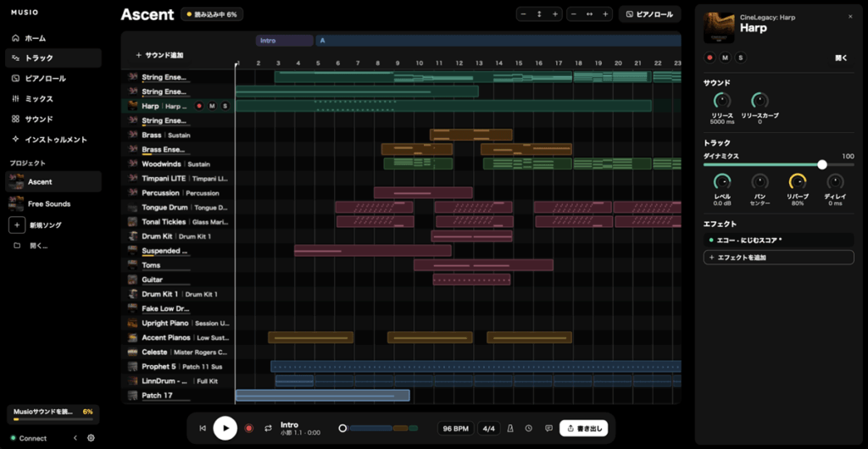Click the Harp instrument artwork thumbnail
The height and width of the screenshot is (449, 868).
[x=719, y=28]
